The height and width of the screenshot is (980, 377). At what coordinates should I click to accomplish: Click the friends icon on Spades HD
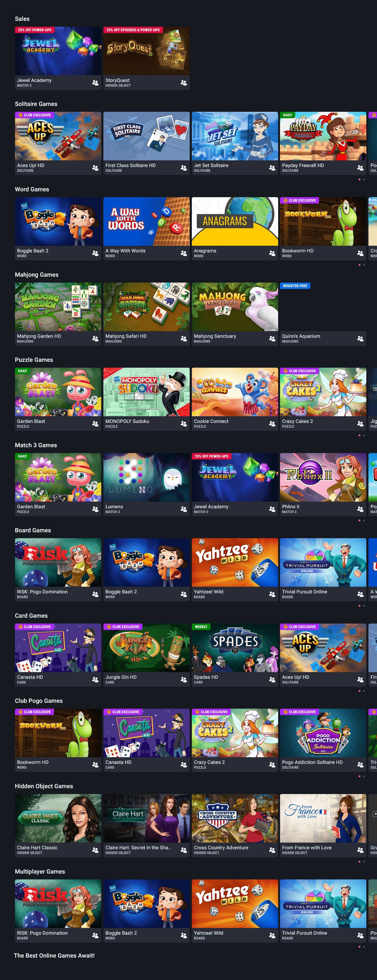coord(272,679)
